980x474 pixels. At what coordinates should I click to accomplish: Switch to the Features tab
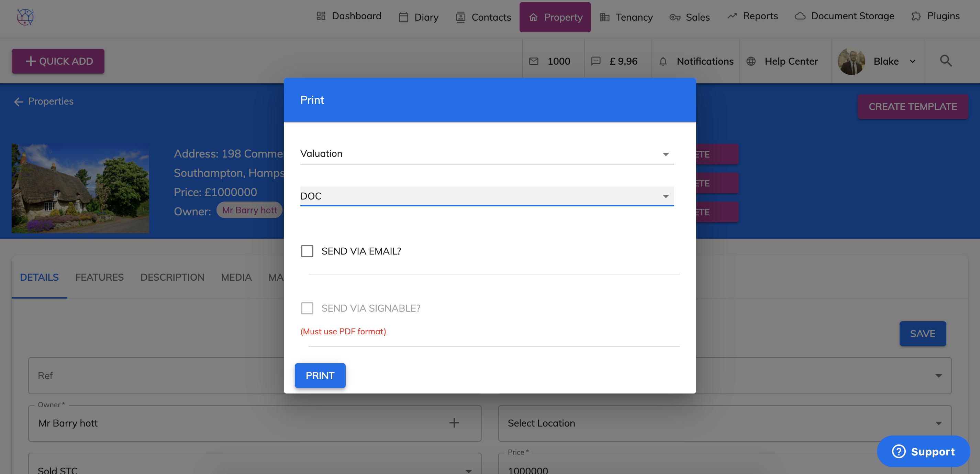(99, 277)
